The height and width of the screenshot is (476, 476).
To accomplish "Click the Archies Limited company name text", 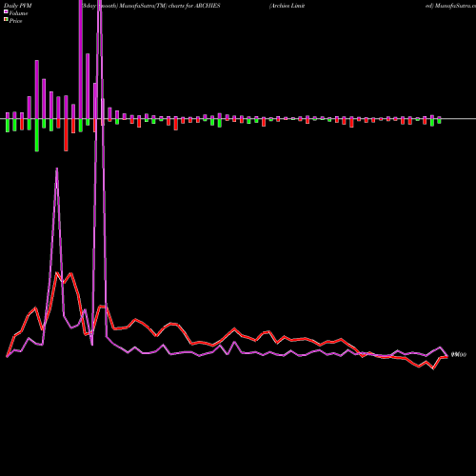I will (287, 6).
